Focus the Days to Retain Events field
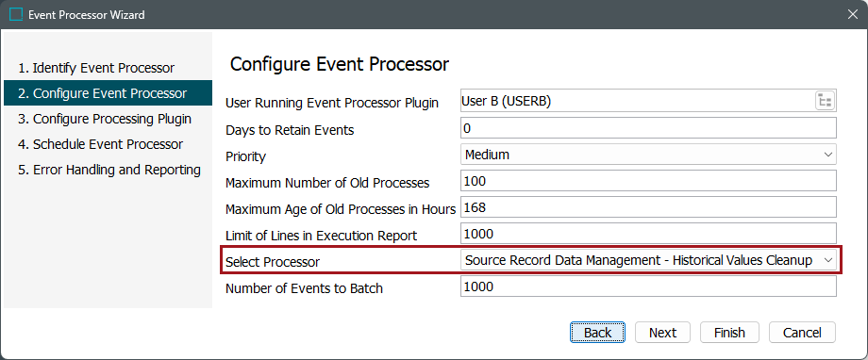 coord(648,128)
